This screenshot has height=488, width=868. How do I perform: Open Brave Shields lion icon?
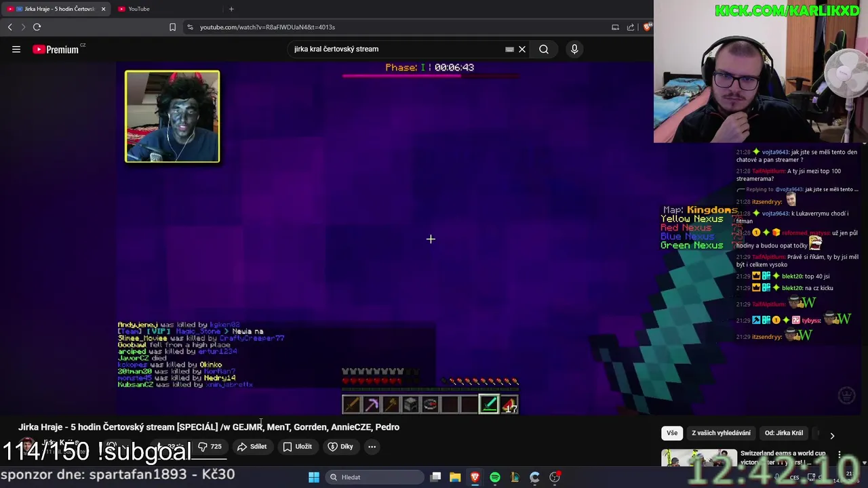tap(648, 27)
